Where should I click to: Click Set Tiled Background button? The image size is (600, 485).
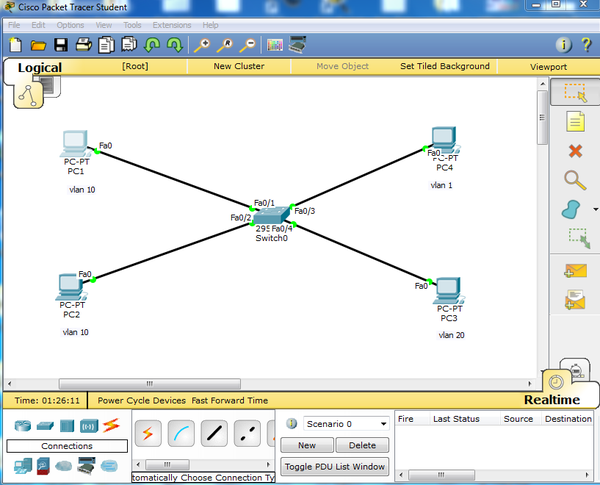[x=445, y=66]
